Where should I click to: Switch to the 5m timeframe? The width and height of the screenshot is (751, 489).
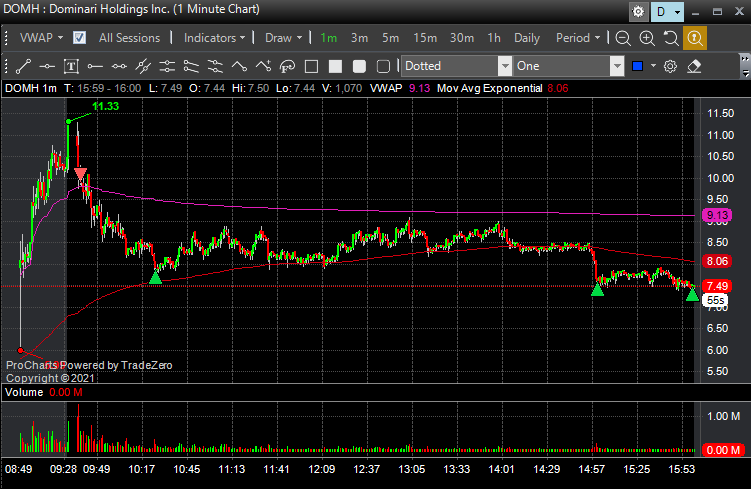pos(390,38)
